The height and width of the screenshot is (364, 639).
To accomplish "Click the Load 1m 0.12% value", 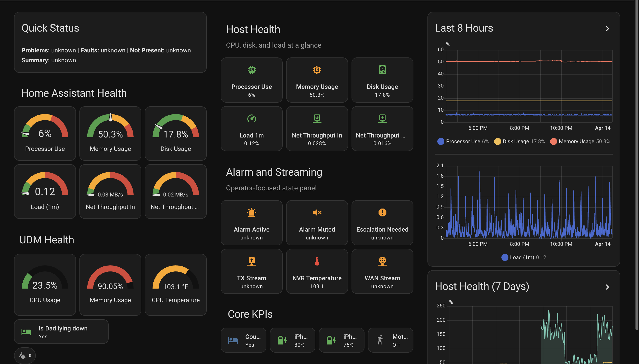I will tap(251, 143).
